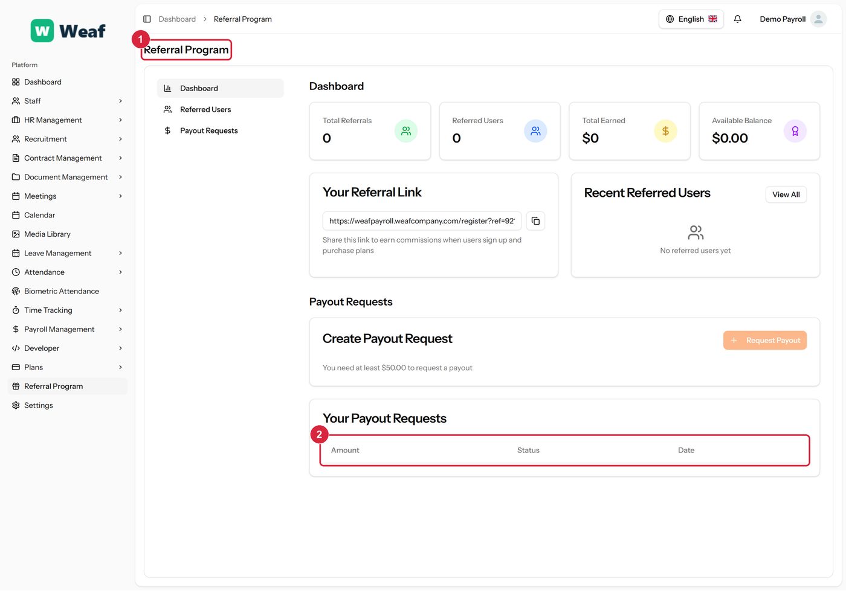Open Calendar in the sidebar
Viewport: 846px width, 616px height.
[x=68, y=215]
